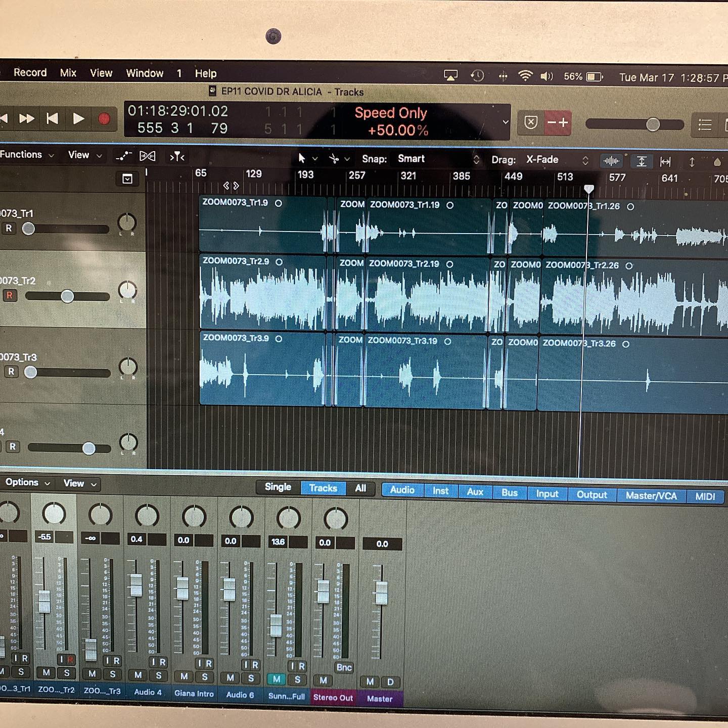The height and width of the screenshot is (728, 728).
Task: Open the list editors icon
Action: coord(705,124)
